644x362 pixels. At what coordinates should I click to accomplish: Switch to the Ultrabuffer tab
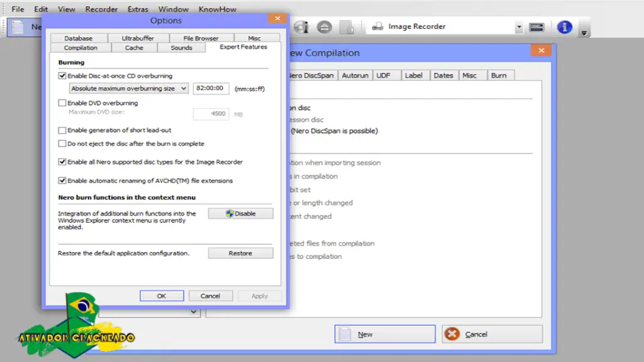138,38
